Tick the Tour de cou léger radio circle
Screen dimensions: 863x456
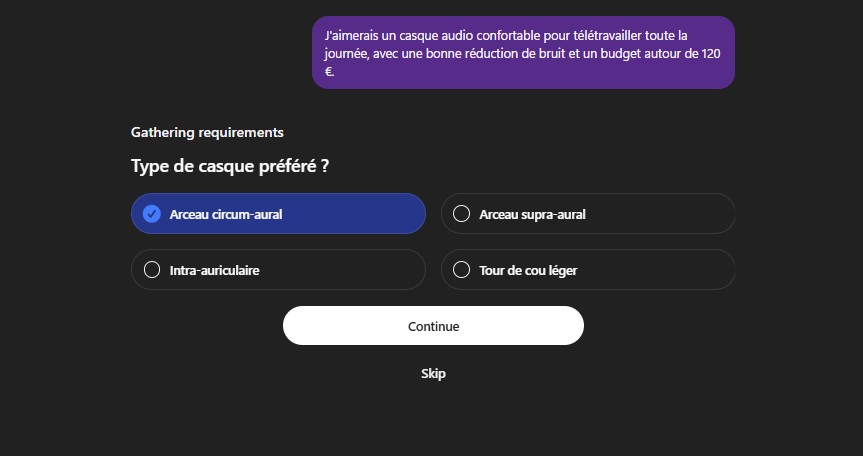tap(461, 270)
